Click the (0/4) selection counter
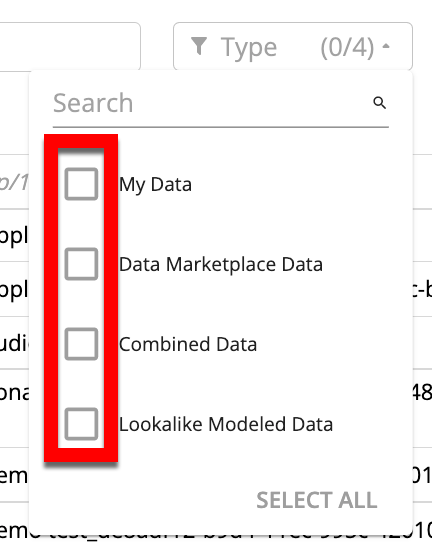This screenshot has width=432, height=554. [347, 47]
